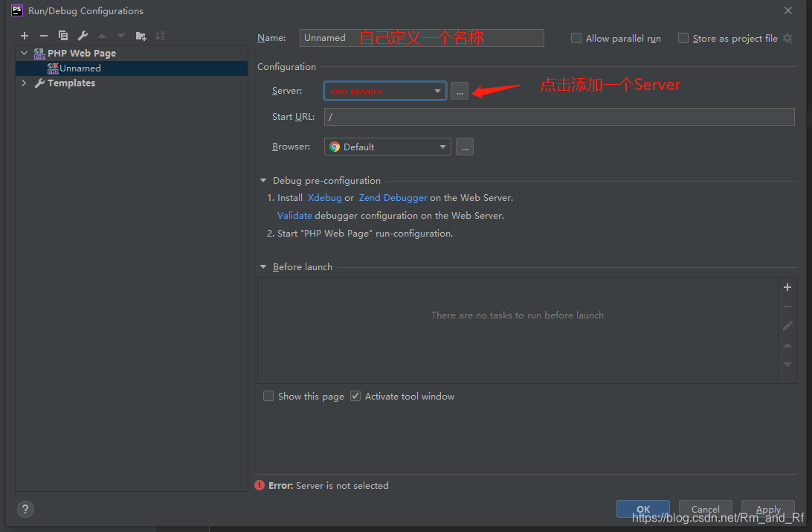Open the gear next to Store as project file
812x532 pixels.
pyautogui.click(x=787, y=39)
